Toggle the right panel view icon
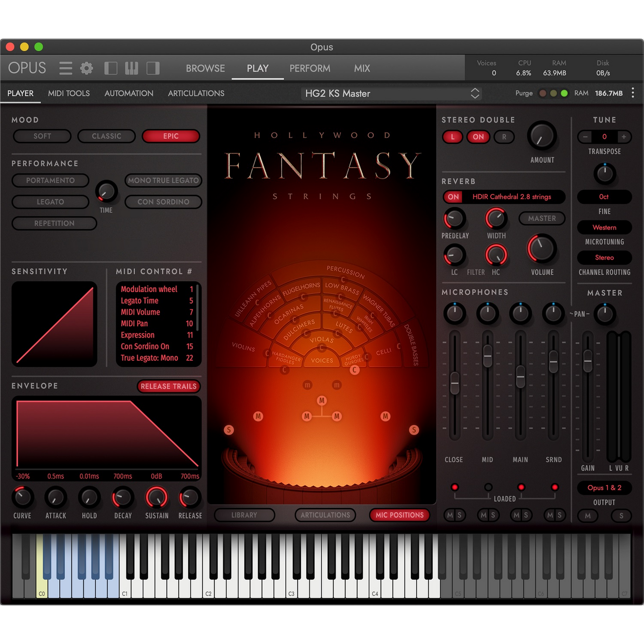Image resolution: width=644 pixels, height=644 pixels. [x=152, y=68]
